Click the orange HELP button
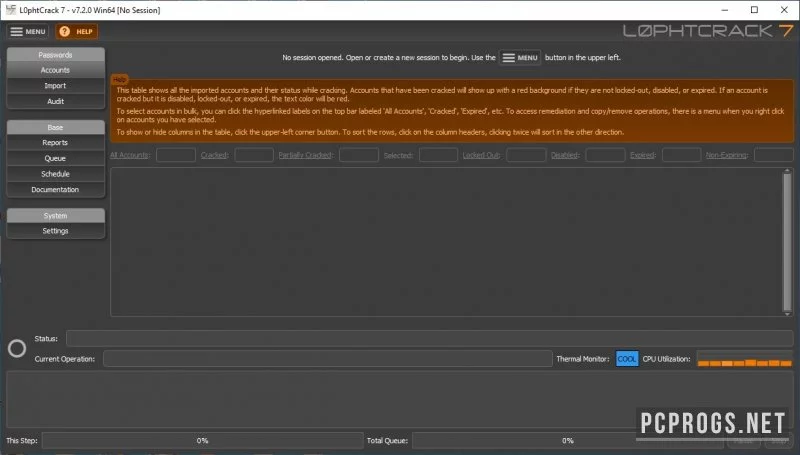Viewport: 800px width, 455px height. (x=77, y=32)
